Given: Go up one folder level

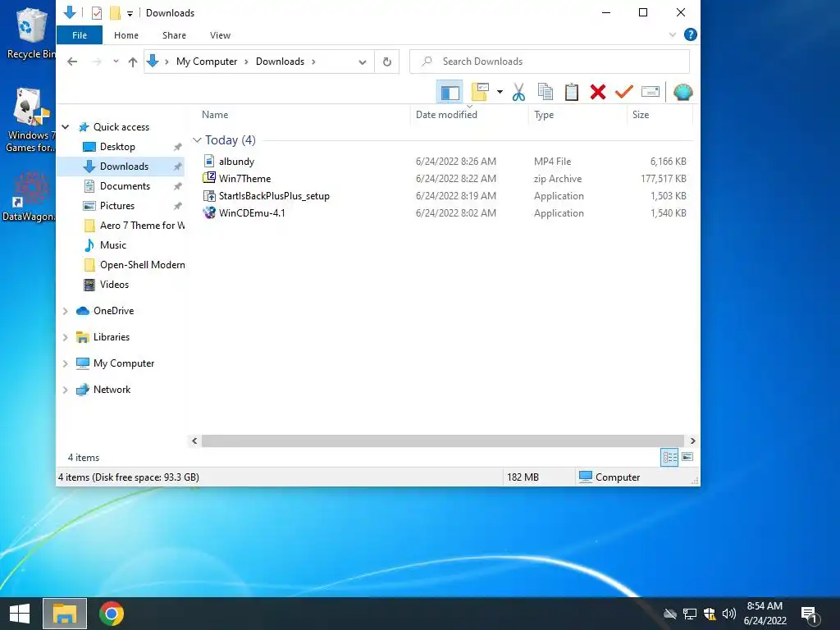Looking at the screenshot, I should coord(133,62).
